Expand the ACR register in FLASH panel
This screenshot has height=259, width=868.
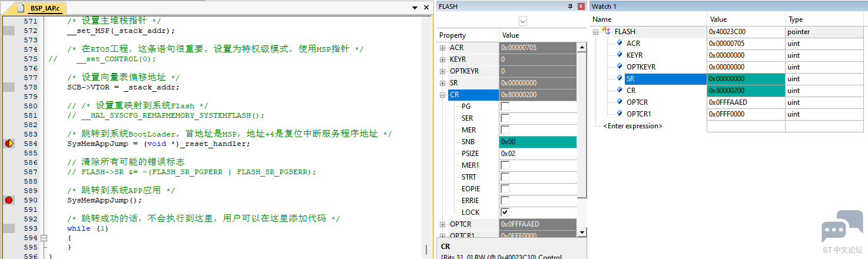[442, 48]
